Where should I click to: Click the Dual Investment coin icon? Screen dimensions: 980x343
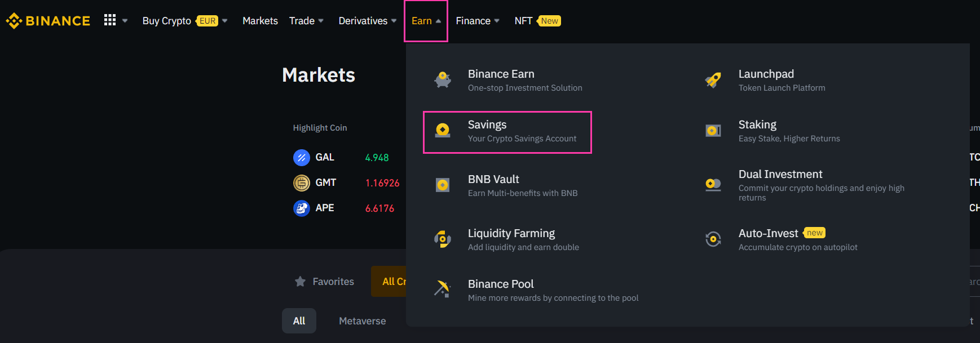click(x=713, y=184)
